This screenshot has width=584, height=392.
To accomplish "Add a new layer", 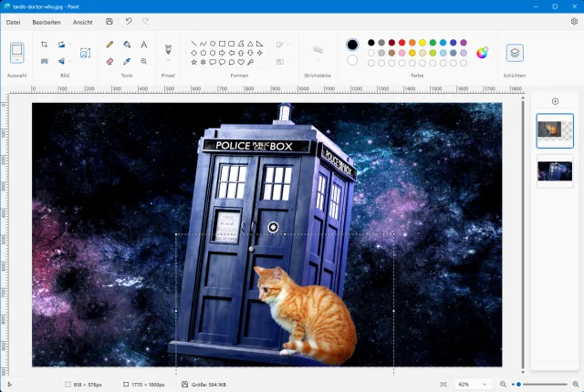I will coord(555,101).
